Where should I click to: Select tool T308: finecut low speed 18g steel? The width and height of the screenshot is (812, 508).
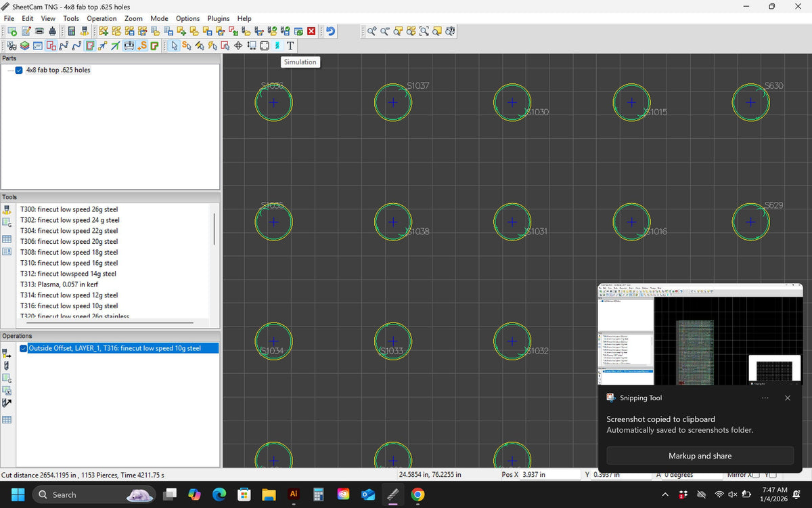click(x=69, y=252)
